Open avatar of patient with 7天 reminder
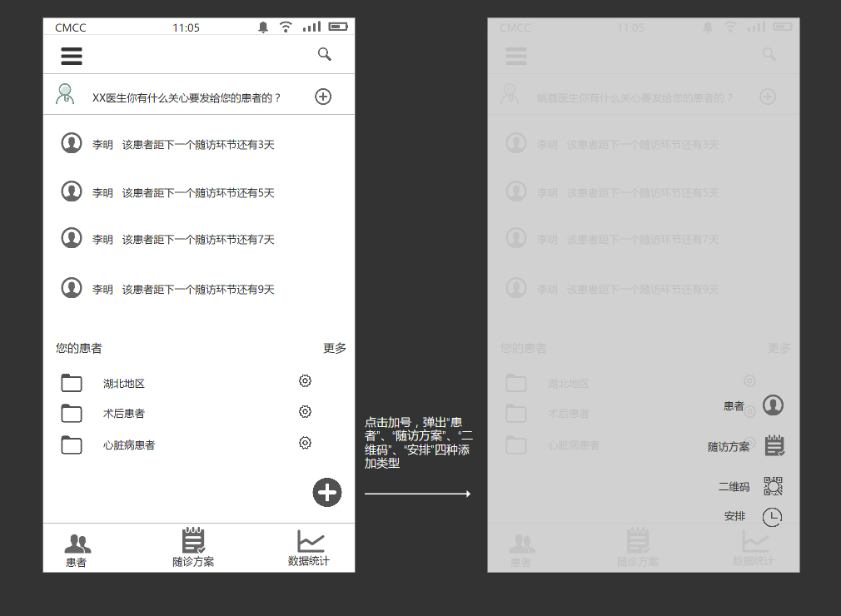This screenshot has height=616, width=841. click(x=72, y=238)
